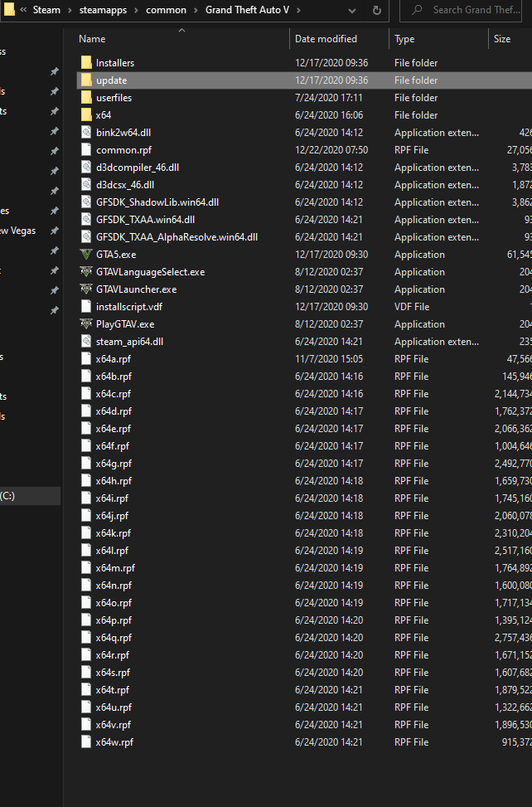532x807 pixels.
Task: Select the x64f.rpf file name
Action: [113, 446]
